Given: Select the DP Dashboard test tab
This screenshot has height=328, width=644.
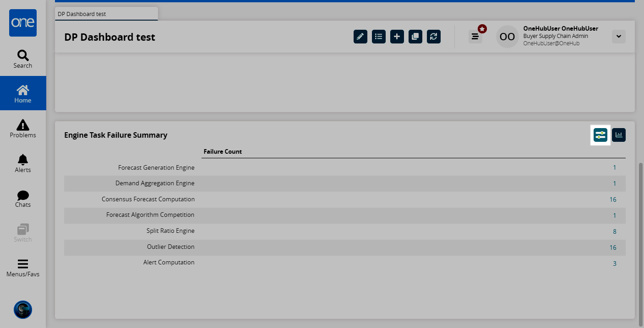Looking at the screenshot, I should 106,14.
